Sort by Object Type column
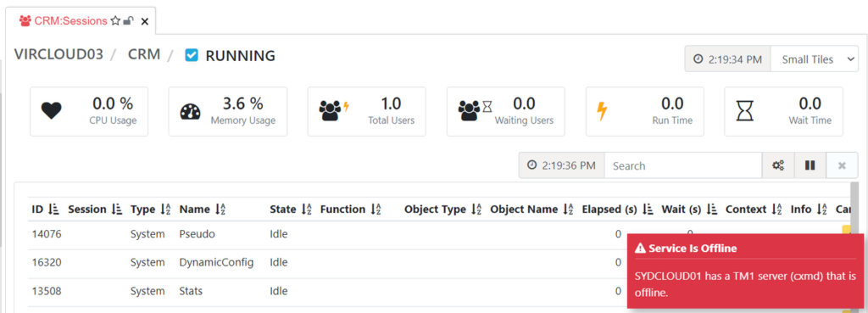The height and width of the screenshot is (313, 868). (x=442, y=210)
